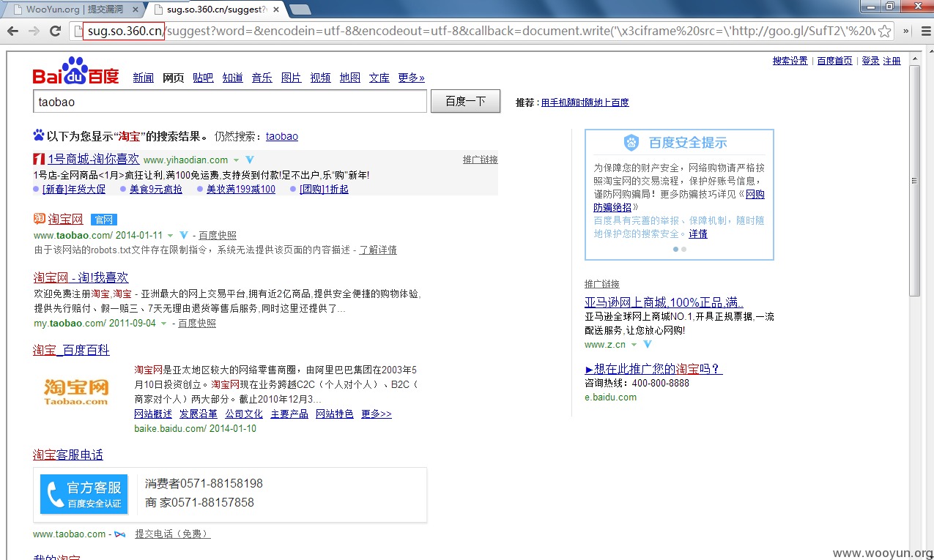Image resolution: width=934 pixels, height=560 pixels.
Task: Click 详情 link in 百度安全提示 box
Action: 698,234
